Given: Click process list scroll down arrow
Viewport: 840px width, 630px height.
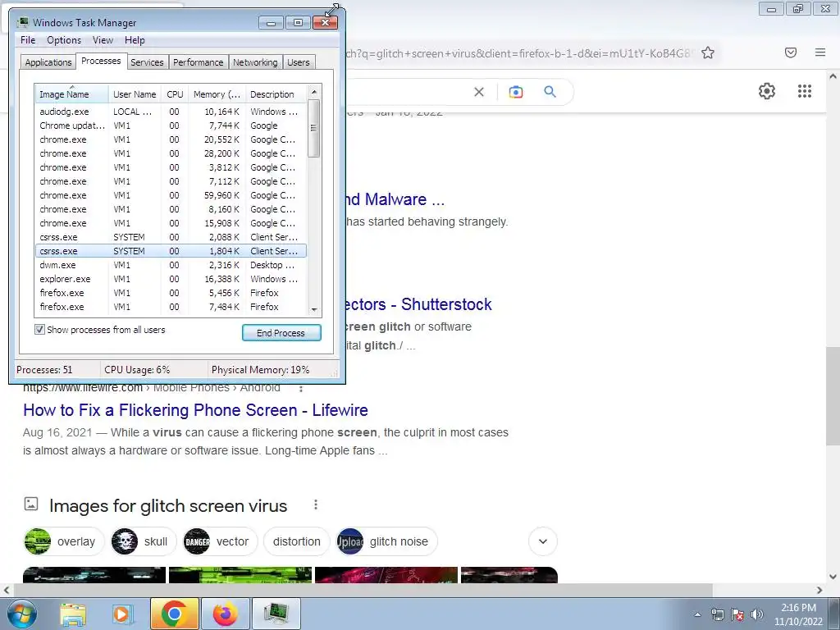Looking at the screenshot, I should [314, 309].
